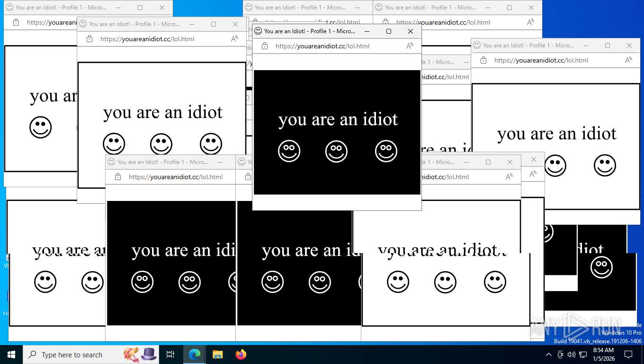Screen dimensions: 644x364
Task: View site info lock in the active window
Action: (265, 46)
